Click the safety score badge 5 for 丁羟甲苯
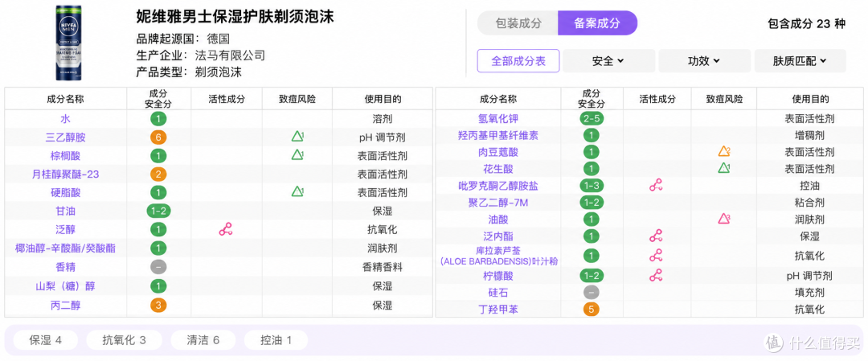The width and height of the screenshot is (868, 361). pyautogui.click(x=592, y=309)
